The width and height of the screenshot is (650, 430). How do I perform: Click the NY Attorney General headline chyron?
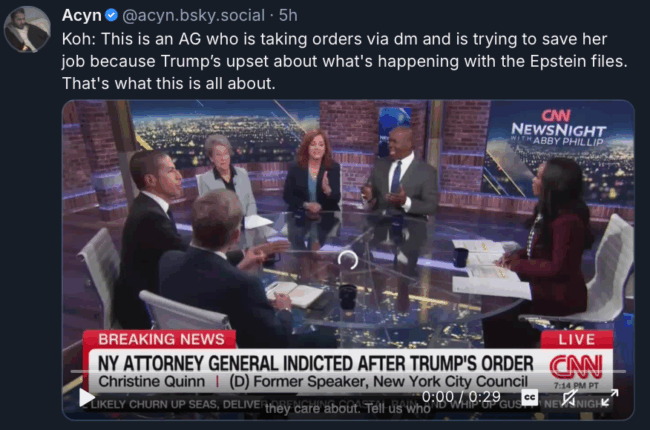[315, 363]
